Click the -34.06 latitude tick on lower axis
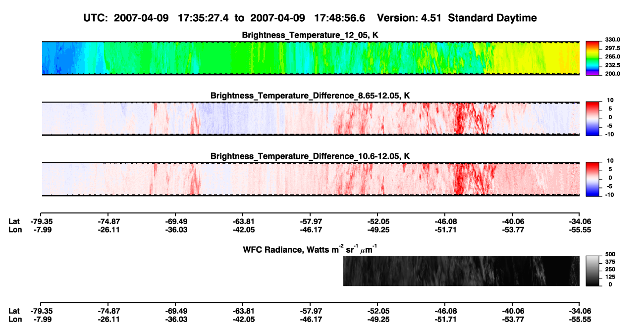The width and height of the screenshot is (644, 330). tap(580, 311)
